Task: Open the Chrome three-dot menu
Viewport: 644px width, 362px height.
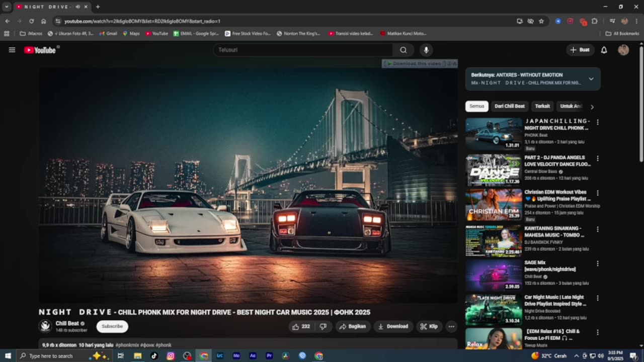Action: coord(636,21)
